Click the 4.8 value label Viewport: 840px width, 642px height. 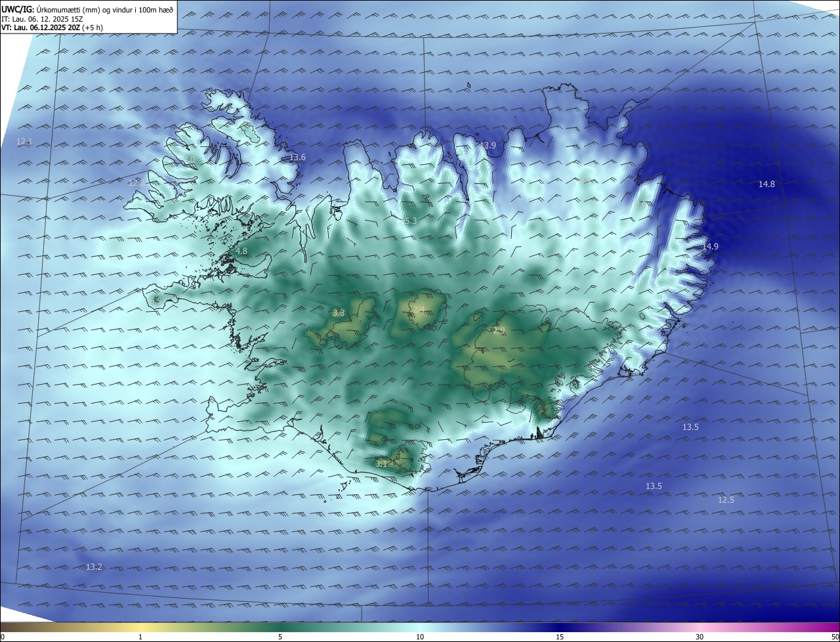point(241,251)
